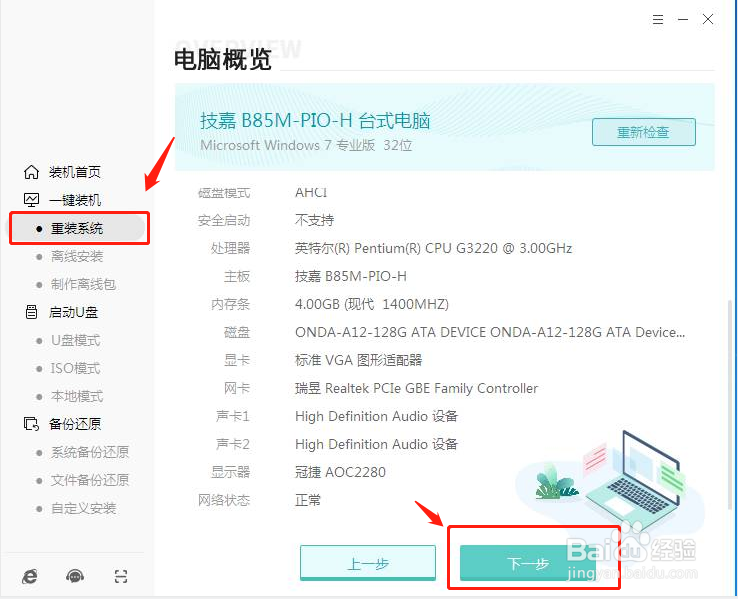The height and width of the screenshot is (599, 738).
Task: Select ISO模式 in sidebar
Action: click(x=75, y=368)
